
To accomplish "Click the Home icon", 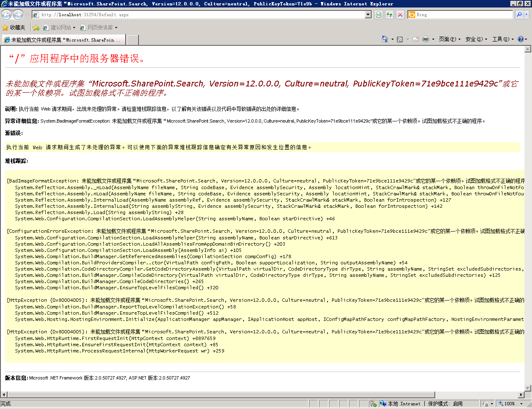I will 385,39.
